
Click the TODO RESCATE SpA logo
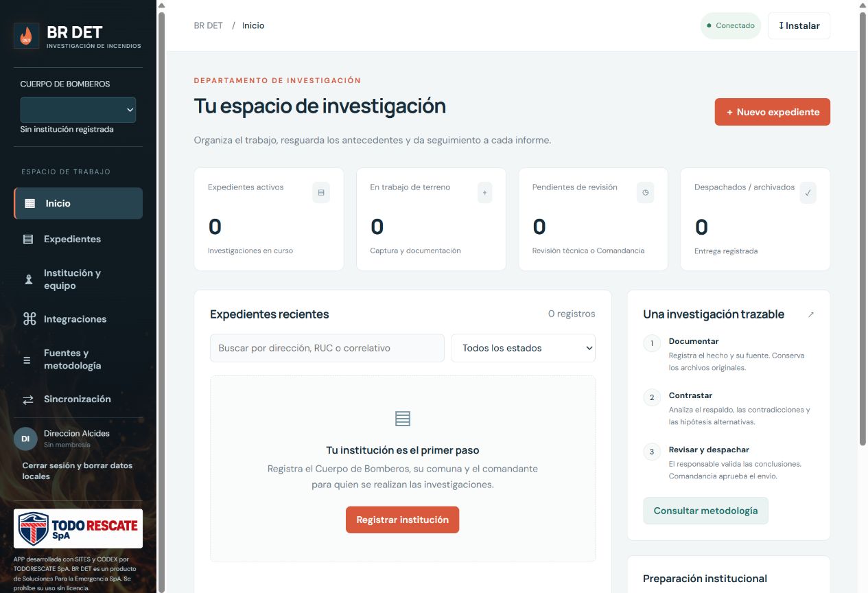tap(78, 528)
